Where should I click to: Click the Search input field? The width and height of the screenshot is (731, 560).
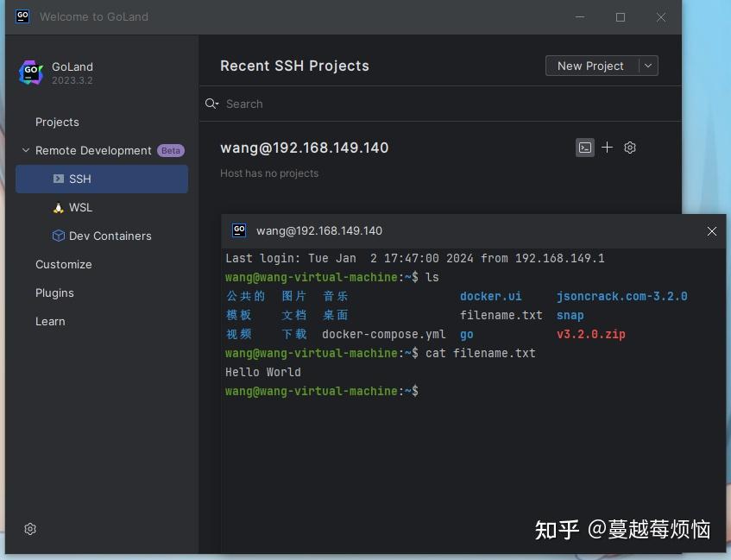point(259,104)
